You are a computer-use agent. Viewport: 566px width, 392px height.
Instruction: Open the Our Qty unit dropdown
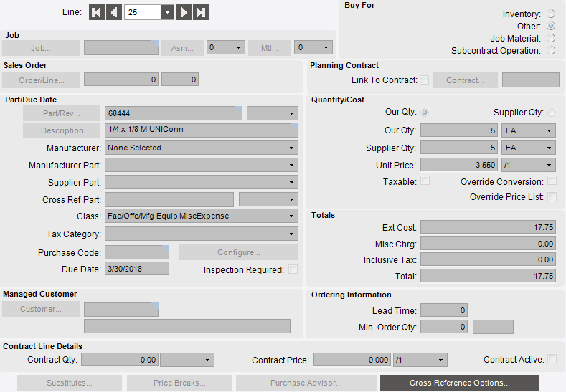549,130
